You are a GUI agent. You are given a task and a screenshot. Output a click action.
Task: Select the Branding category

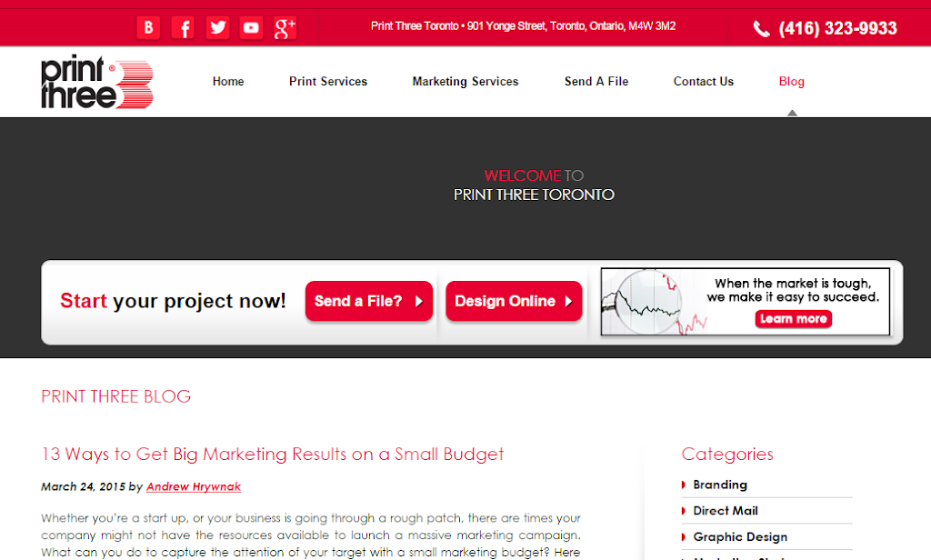(x=720, y=485)
